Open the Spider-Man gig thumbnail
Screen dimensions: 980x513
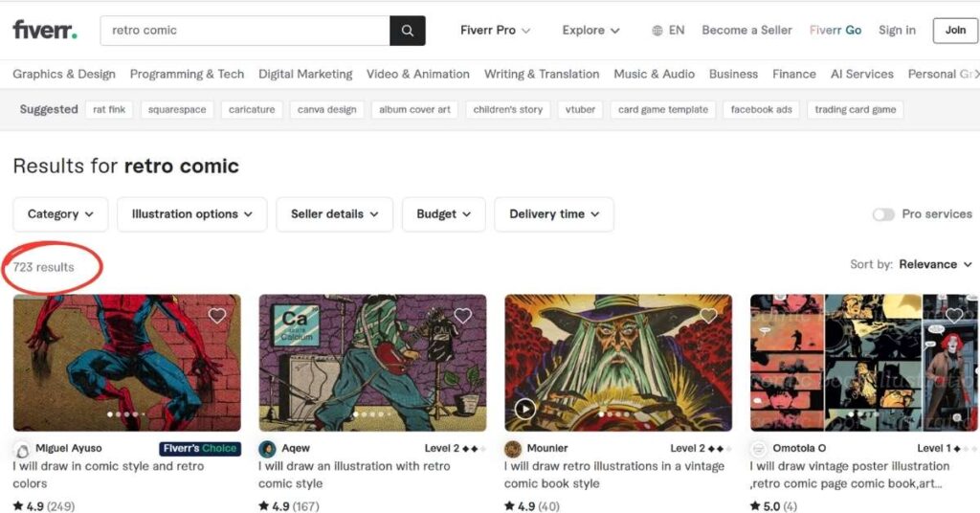(127, 363)
